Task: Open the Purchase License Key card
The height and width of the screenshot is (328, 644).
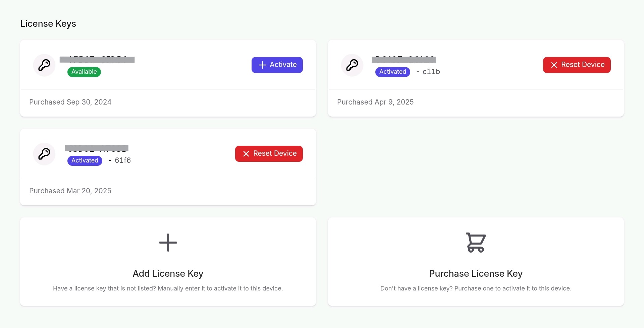Action: 476,262
